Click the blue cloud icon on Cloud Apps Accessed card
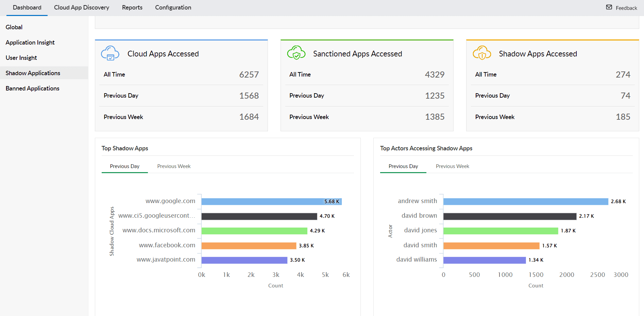 click(110, 53)
